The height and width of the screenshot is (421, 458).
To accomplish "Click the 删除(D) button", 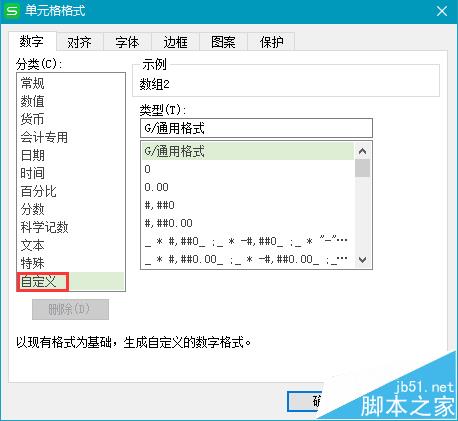I will pyautogui.click(x=70, y=309).
